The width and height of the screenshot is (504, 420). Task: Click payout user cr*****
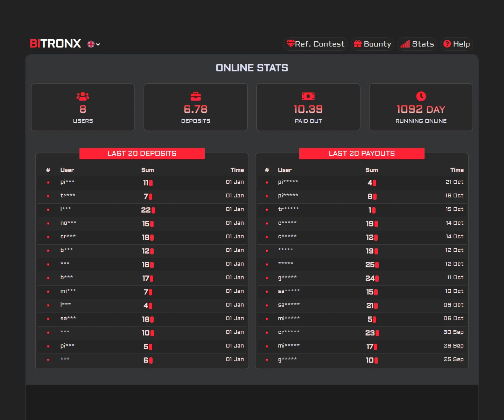coord(289,332)
